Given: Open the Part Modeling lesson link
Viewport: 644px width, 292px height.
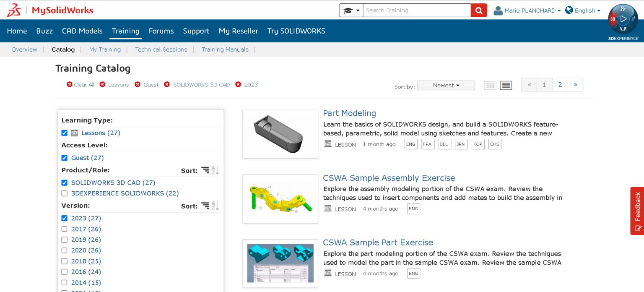Looking at the screenshot, I should [x=349, y=113].
